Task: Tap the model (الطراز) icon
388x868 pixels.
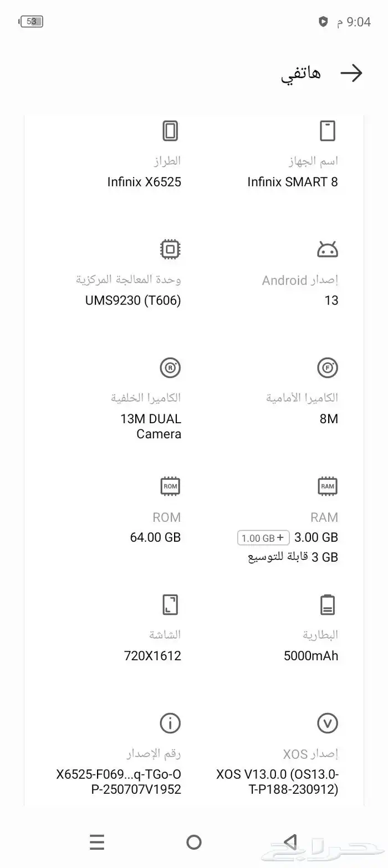Action: tap(170, 131)
